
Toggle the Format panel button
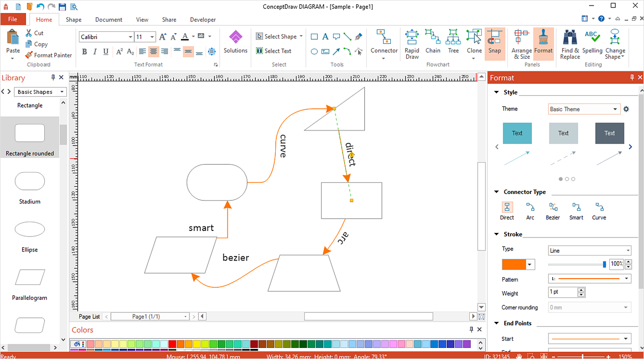pyautogui.click(x=543, y=42)
